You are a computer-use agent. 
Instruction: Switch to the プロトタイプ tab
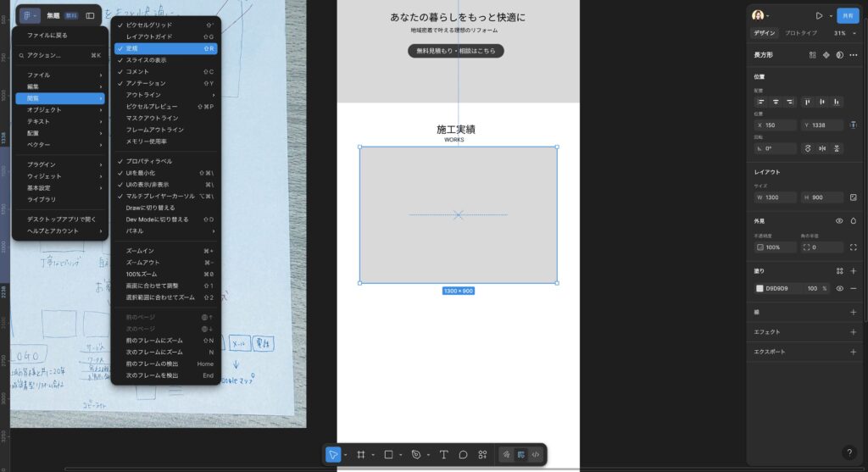(x=801, y=33)
